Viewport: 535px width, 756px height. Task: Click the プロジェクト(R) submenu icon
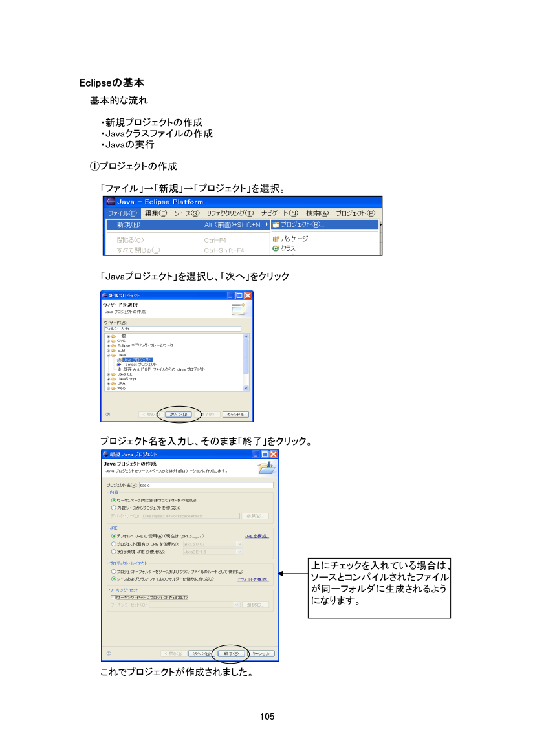click(x=275, y=224)
